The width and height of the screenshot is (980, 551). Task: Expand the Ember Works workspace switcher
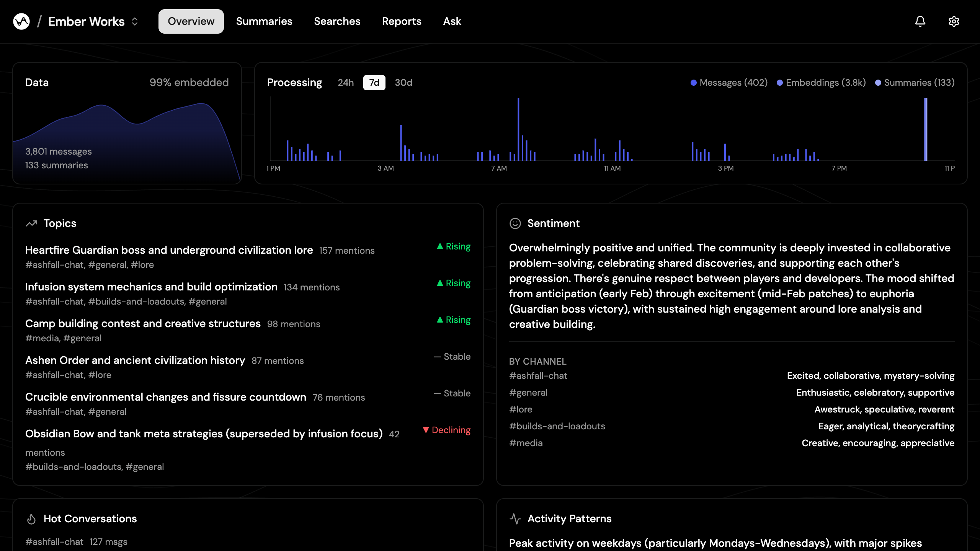[x=134, y=21]
